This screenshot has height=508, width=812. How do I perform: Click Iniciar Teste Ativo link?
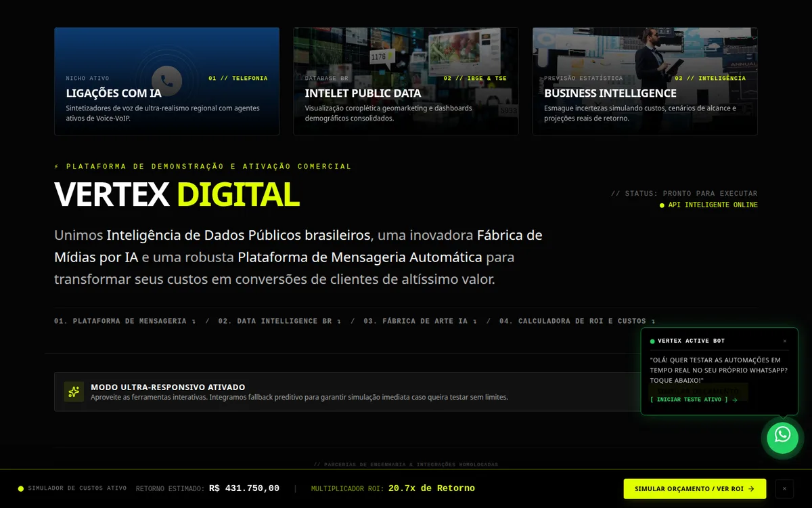[x=694, y=400]
